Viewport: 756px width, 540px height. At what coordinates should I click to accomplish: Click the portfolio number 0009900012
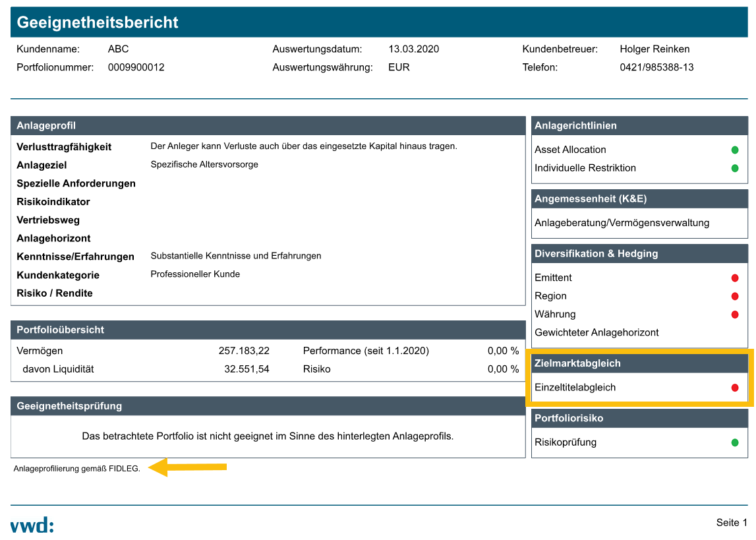click(136, 67)
